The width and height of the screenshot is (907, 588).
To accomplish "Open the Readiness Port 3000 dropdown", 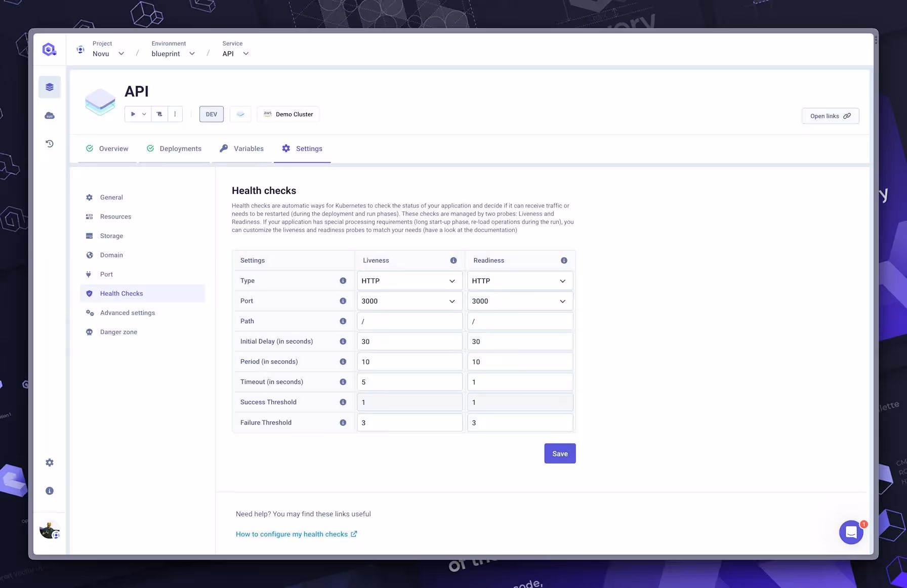I will point(520,301).
